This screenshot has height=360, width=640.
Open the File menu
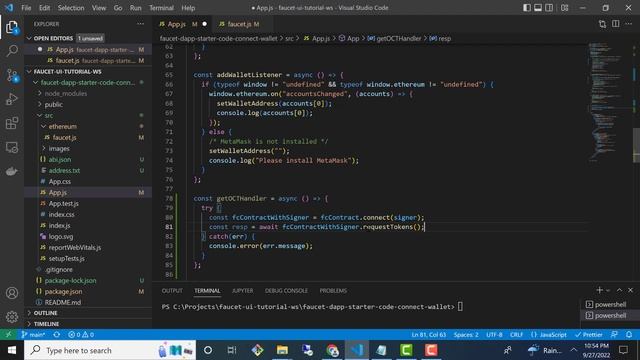[26, 8]
